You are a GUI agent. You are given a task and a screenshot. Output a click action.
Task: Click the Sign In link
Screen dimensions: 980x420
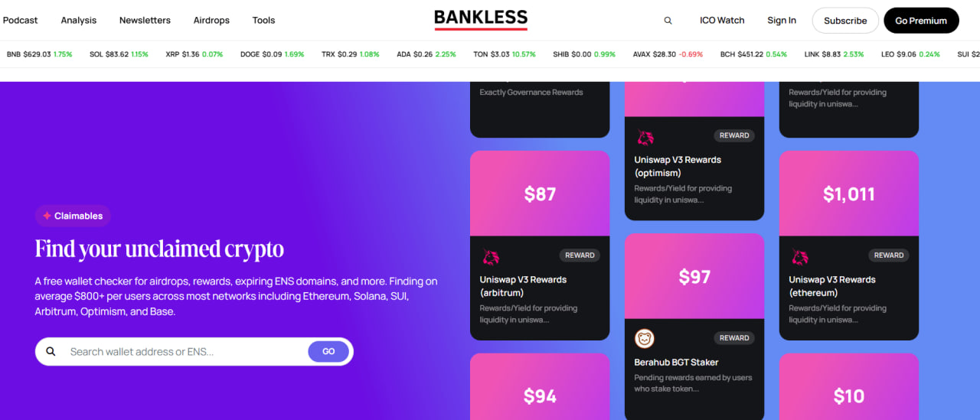coord(782,21)
